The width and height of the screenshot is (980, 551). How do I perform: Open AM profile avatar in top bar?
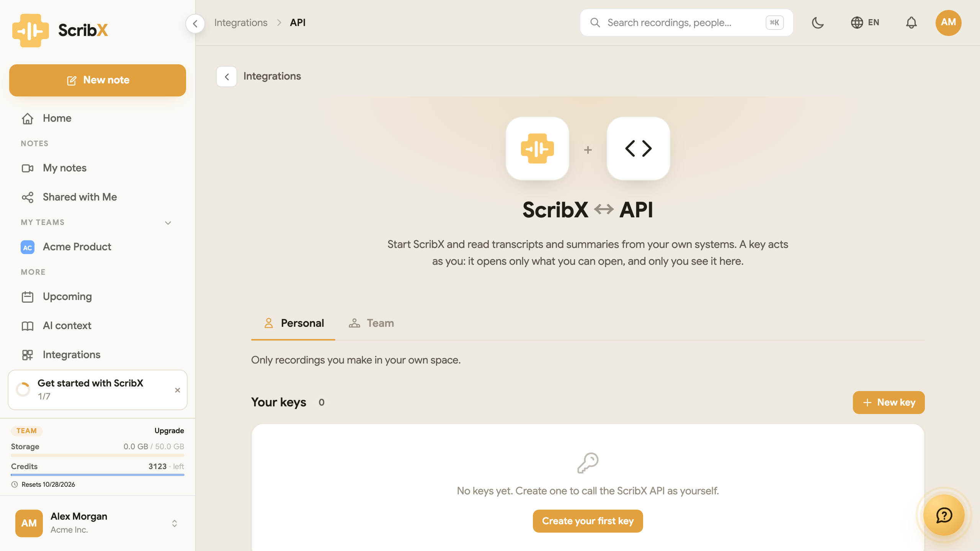point(948,23)
